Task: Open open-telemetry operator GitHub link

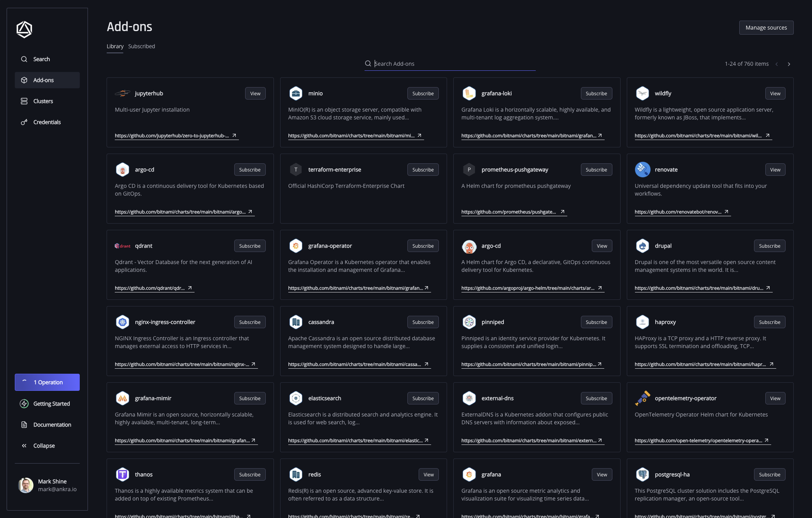Action: coord(702,441)
